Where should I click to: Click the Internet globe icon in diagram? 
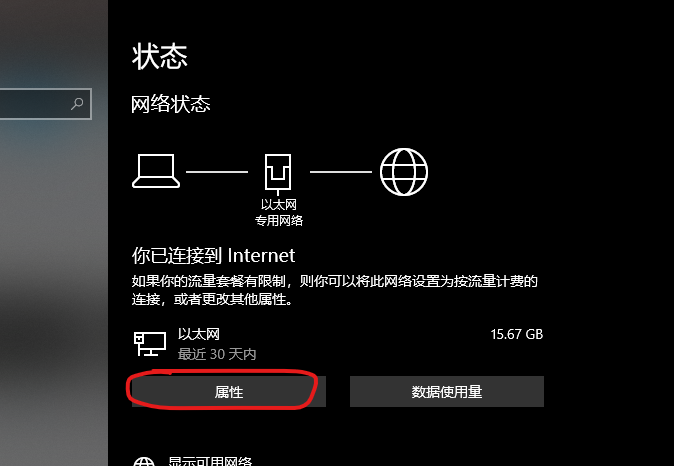click(x=404, y=172)
